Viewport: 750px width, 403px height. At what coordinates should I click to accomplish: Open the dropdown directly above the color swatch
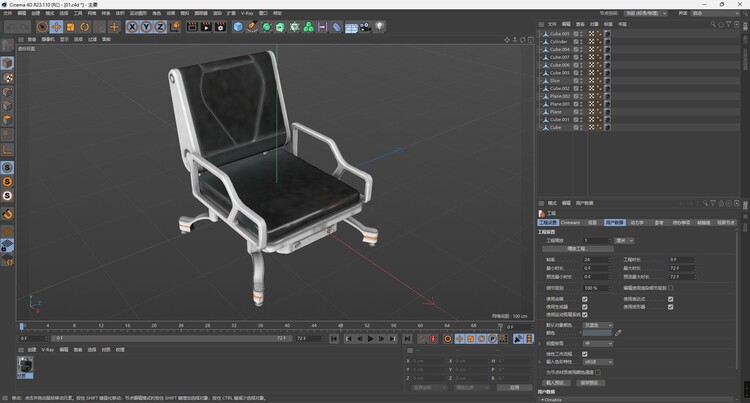(x=597, y=325)
